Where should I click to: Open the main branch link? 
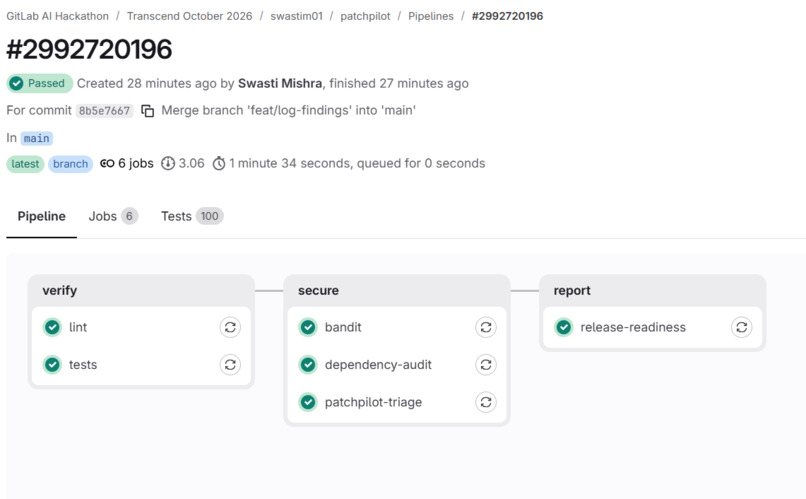[x=36, y=138]
